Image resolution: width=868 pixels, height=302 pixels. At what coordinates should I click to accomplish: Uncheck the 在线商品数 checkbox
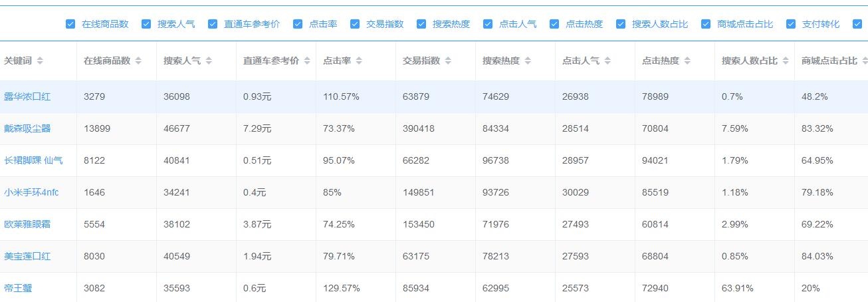click(70, 24)
